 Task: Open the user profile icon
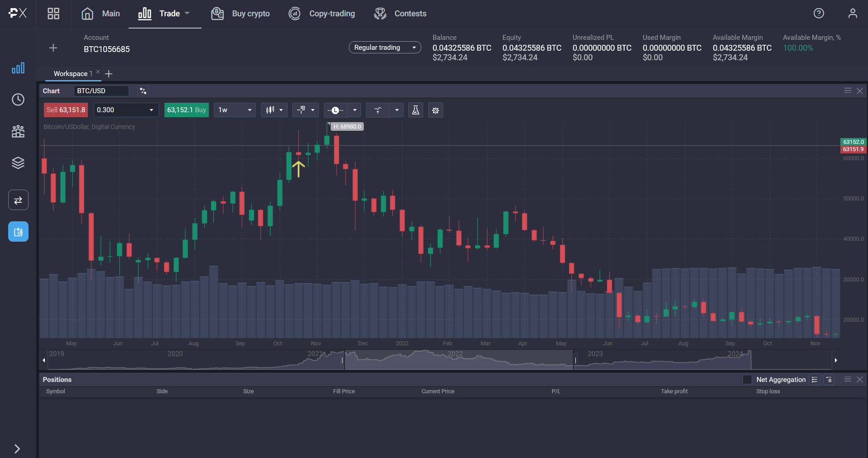pos(853,13)
